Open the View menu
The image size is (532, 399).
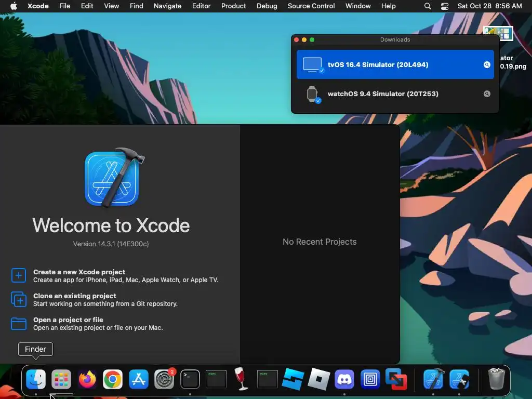pyautogui.click(x=111, y=6)
